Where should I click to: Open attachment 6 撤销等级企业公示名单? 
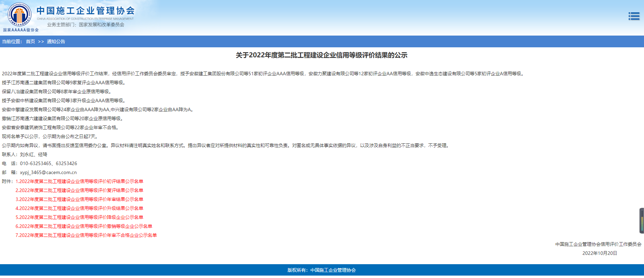pyautogui.click(x=84, y=226)
